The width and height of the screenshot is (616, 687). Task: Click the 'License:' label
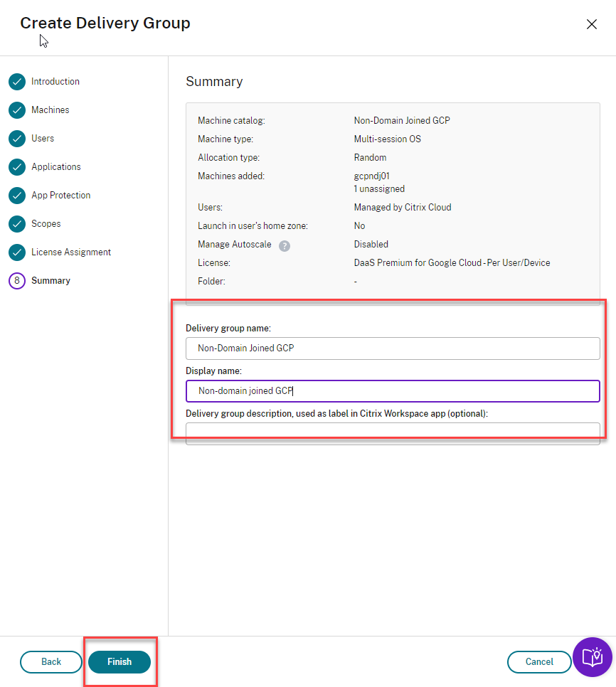214,263
